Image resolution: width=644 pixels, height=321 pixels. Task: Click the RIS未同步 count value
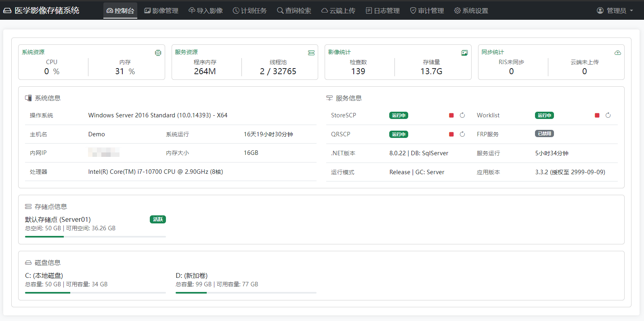point(511,71)
